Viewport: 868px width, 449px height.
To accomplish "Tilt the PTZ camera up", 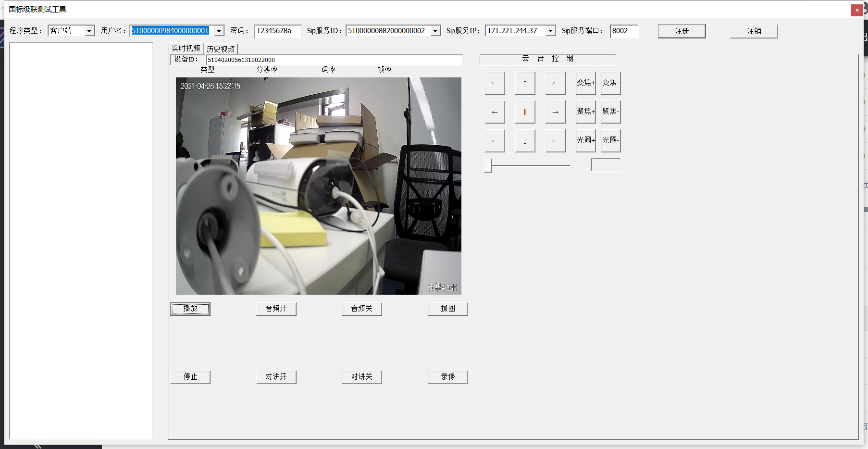I will point(525,83).
